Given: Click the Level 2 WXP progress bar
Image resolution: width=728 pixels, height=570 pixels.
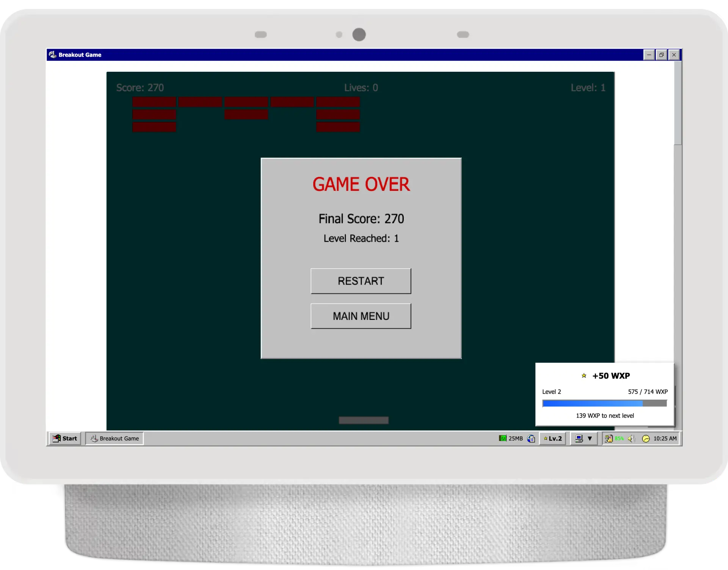Looking at the screenshot, I should click(x=604, y=403).
